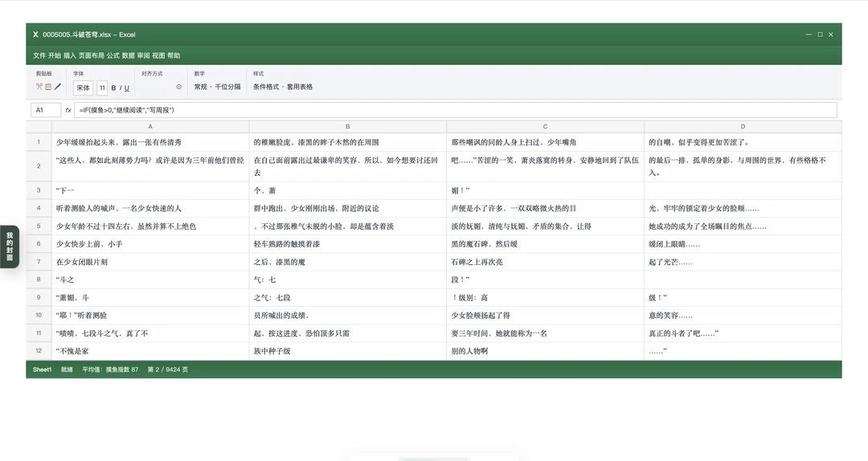Viewport: 868px width, 461px height.
Task: Open the side tab on the left edge
Action: 10,247
